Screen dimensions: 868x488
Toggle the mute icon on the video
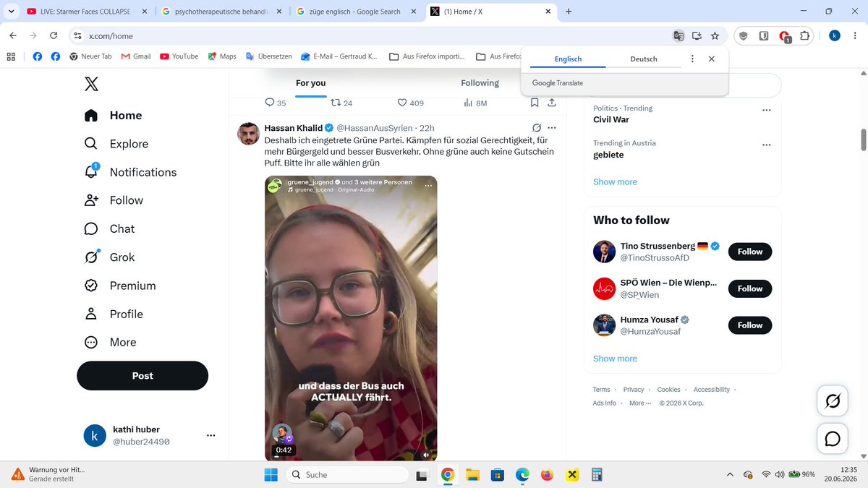pos(426,455)
